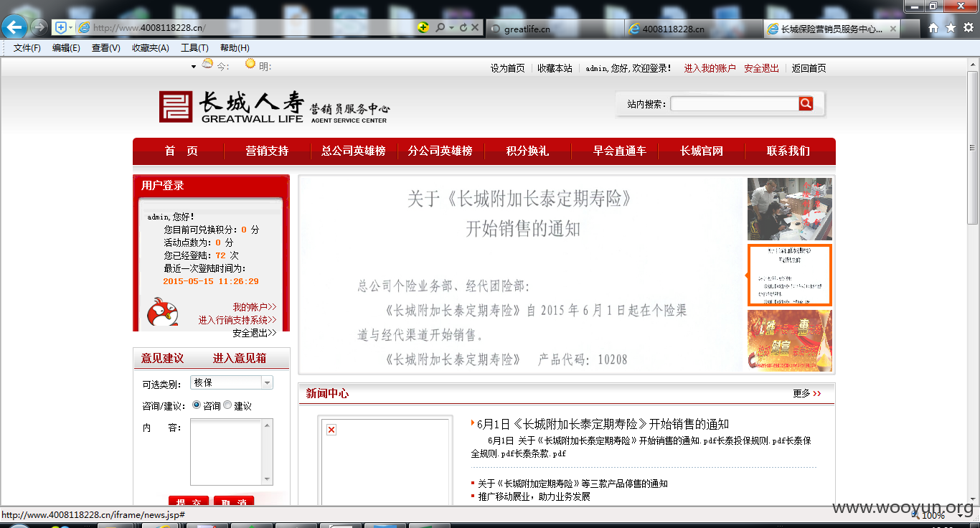Screen dimensions: 980x528
Task: Open the browser Home icon
Action: pyautogui.click(x=933, y=28)
